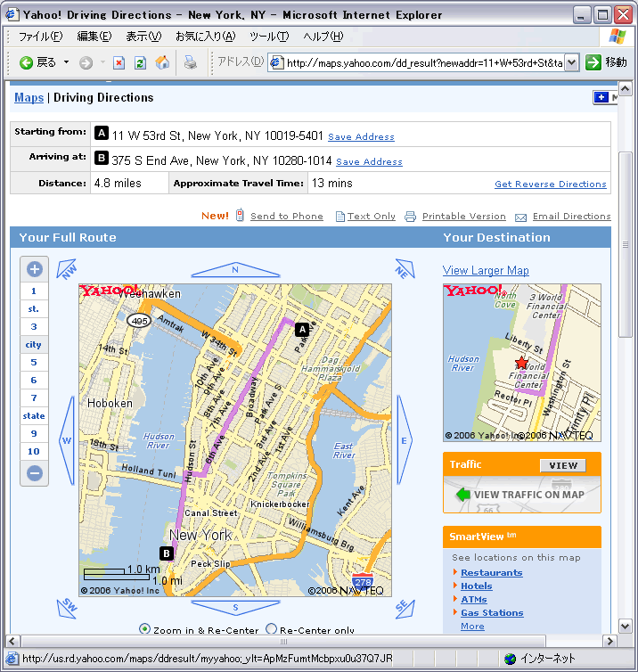
Task: Show Restaurants on this map
Action: tap(492, 572)
